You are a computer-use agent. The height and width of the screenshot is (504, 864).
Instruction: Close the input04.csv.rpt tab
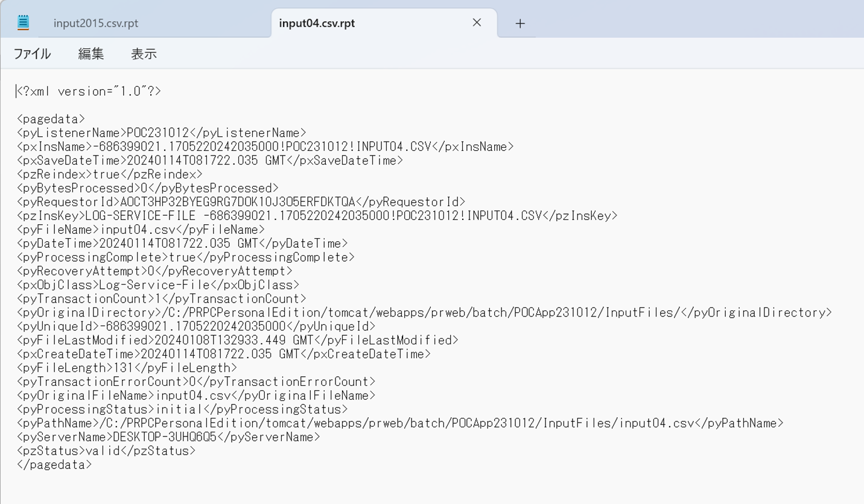point(476,23)
